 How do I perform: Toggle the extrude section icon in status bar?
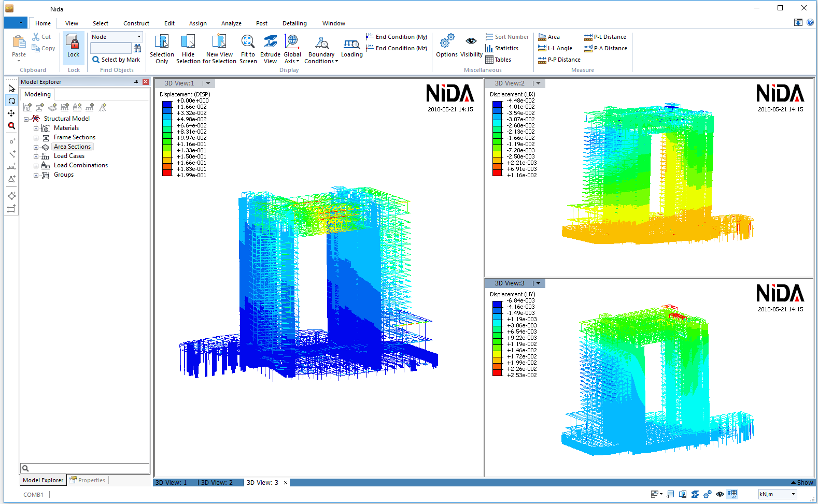[x=695, y=494]
